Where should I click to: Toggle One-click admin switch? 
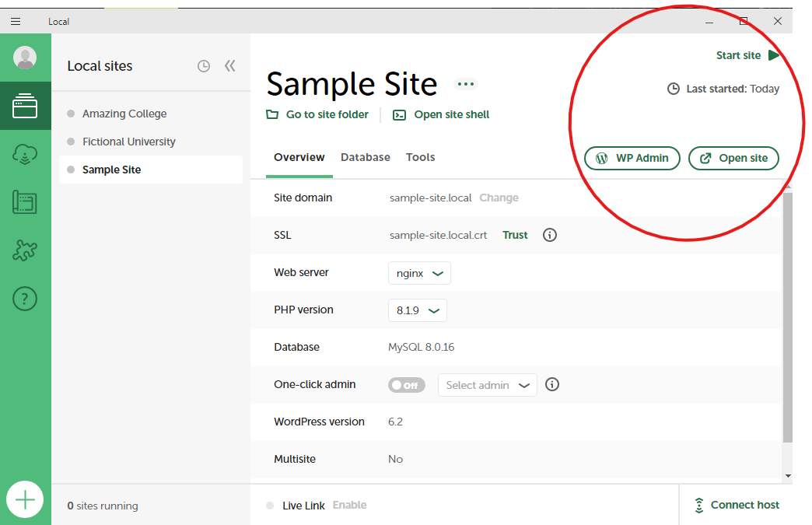(x=407, y=385)
